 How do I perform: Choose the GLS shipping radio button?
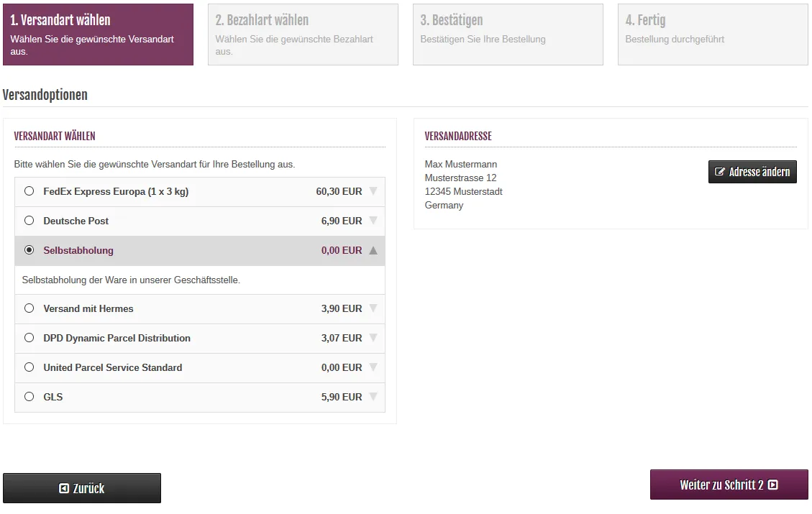[x=29, y=397]
